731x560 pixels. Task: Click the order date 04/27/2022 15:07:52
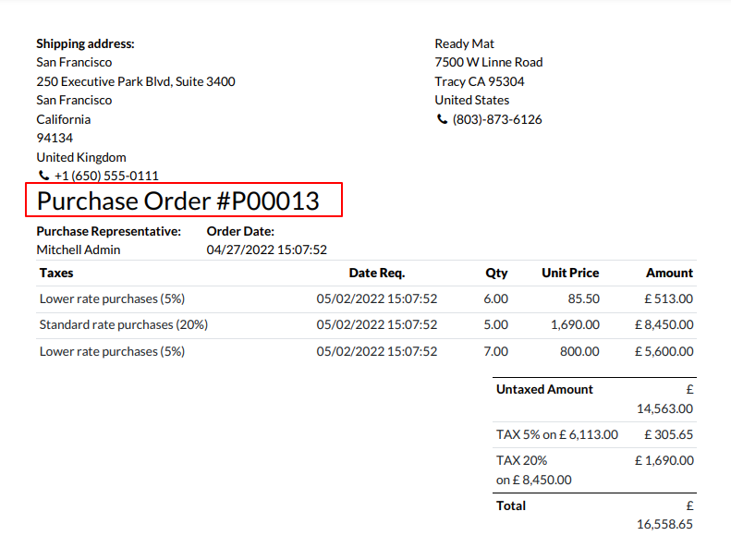point(267,250)
